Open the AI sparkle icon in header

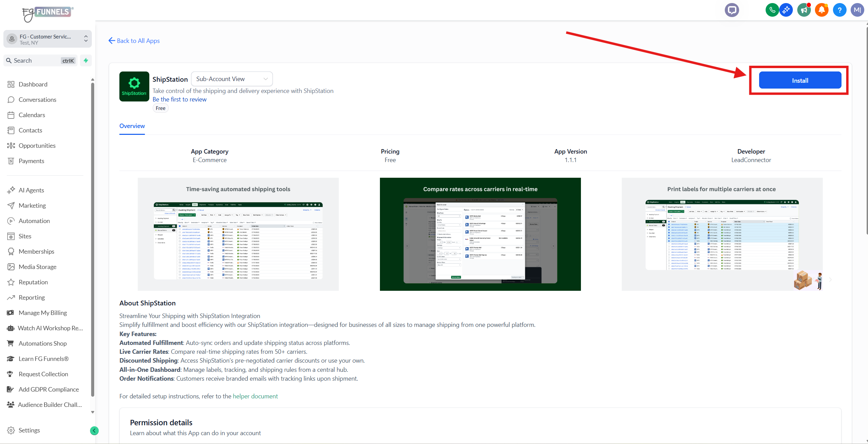click(786, 10)
